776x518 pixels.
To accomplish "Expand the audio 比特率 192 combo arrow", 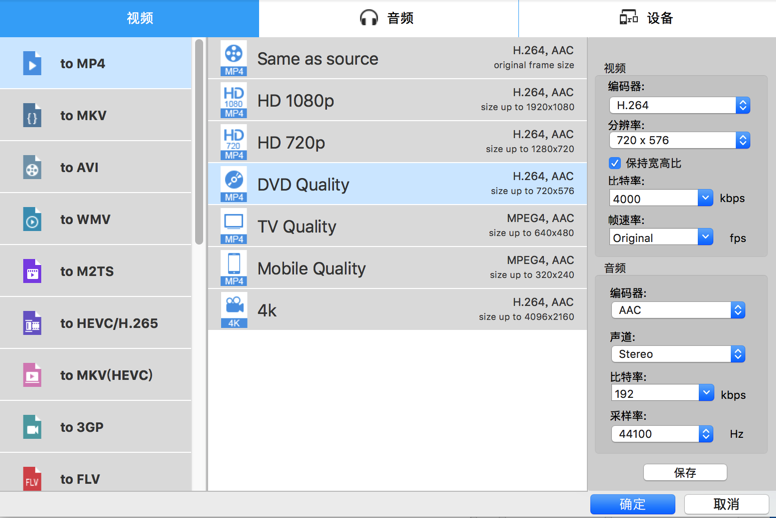I will tap(706, 393).
